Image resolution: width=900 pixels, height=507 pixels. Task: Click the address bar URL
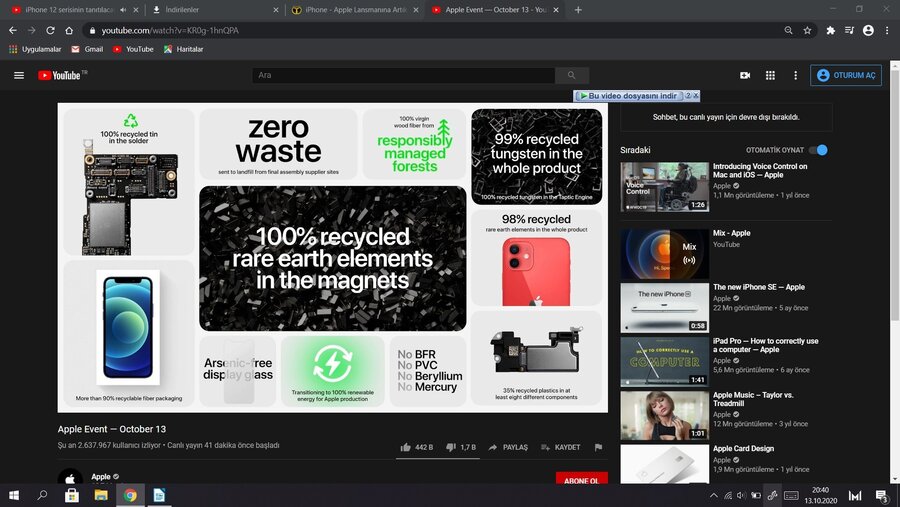[x=170, y=30]
